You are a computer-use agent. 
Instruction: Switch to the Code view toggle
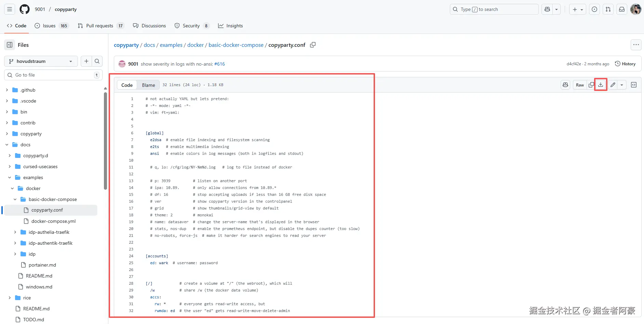[x=127, y=85]
